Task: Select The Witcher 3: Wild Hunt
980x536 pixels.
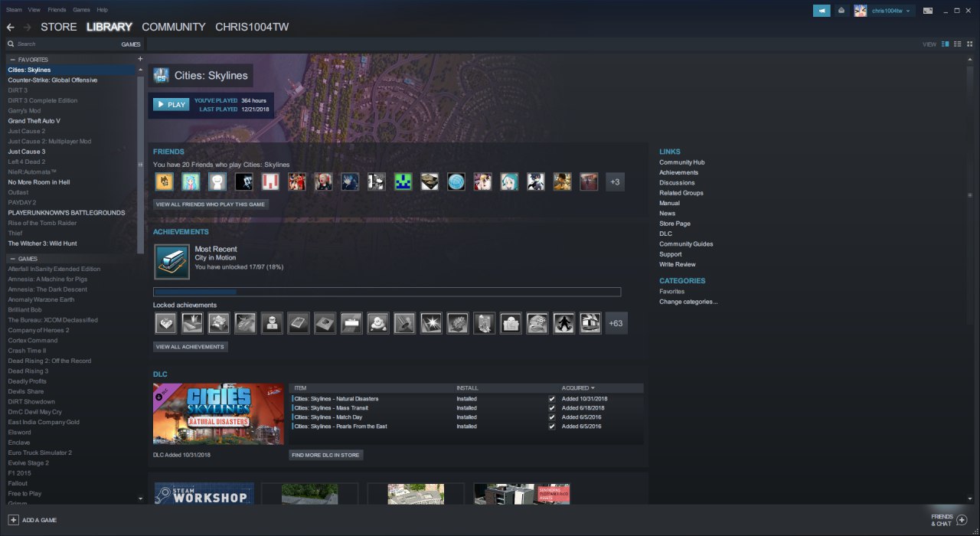Action: (x=42, y=243)
